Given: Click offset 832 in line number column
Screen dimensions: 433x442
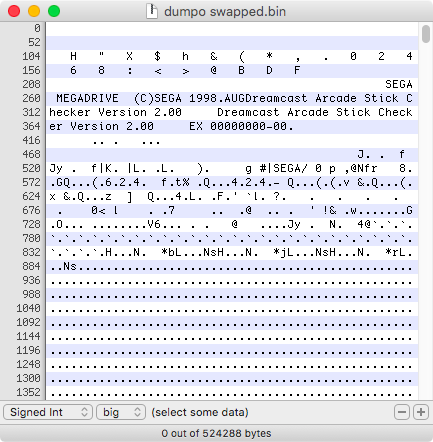Looking at the screenshot, I should coord(31,252).
